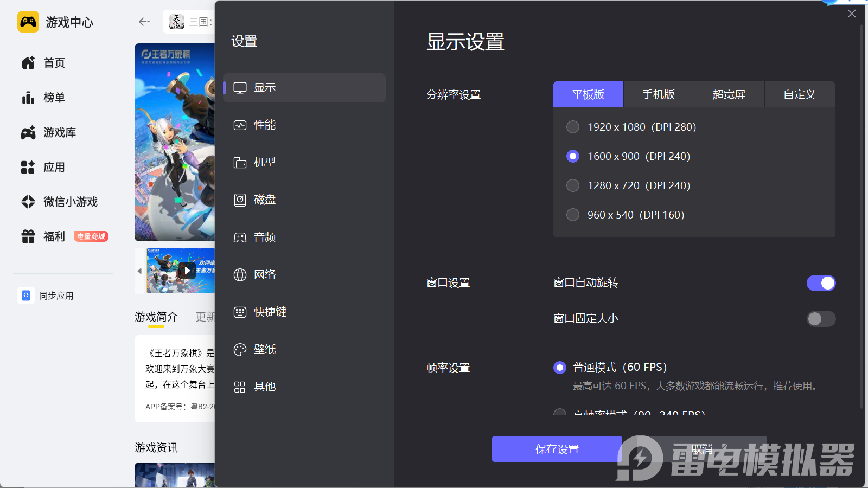Select 壁纸 palette icon

coord(240,350)
